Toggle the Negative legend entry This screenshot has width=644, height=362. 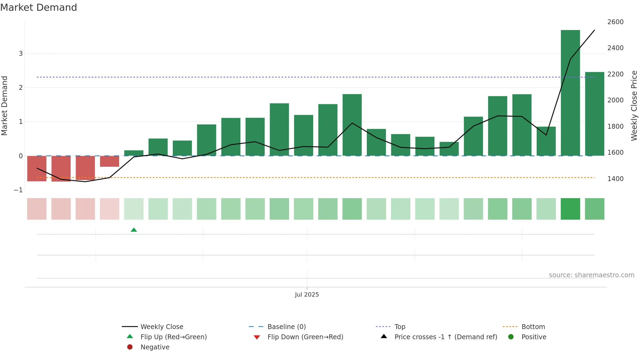(x=148, y=347)
